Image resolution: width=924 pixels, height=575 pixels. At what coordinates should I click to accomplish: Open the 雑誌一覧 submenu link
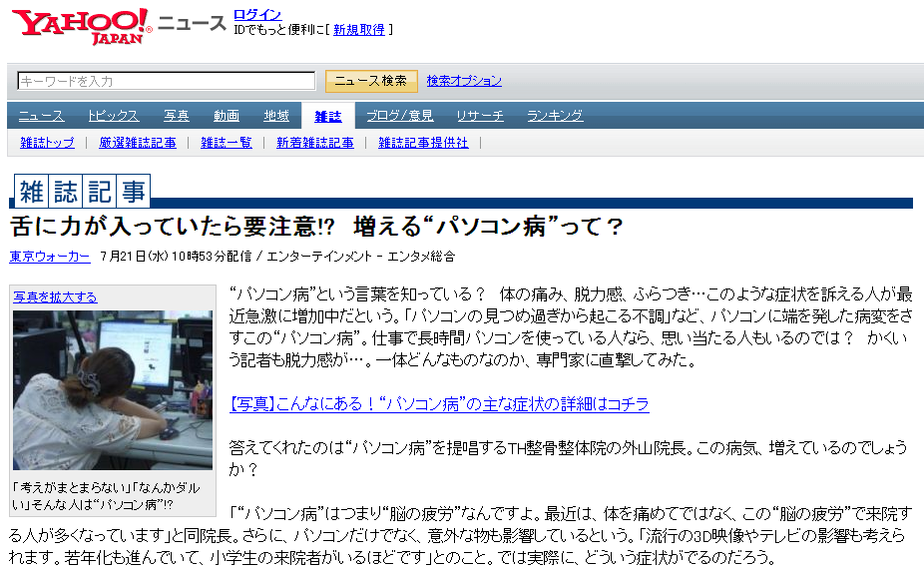pos(227,143)
